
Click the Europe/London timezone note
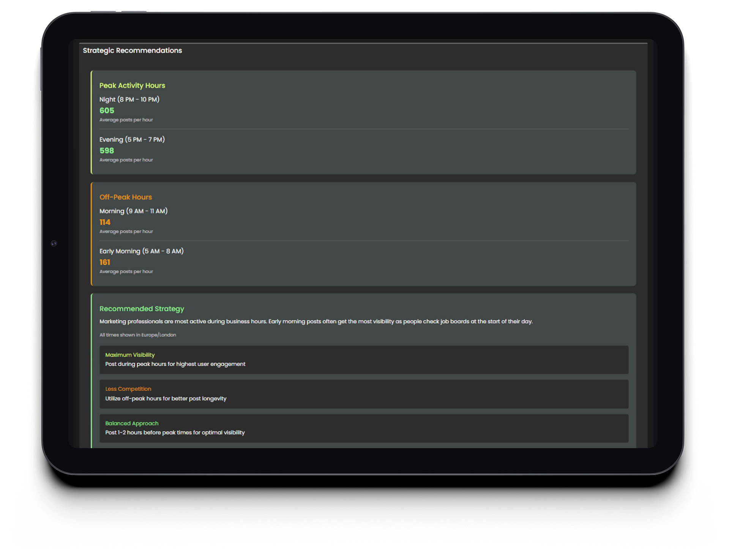point(138,335)
